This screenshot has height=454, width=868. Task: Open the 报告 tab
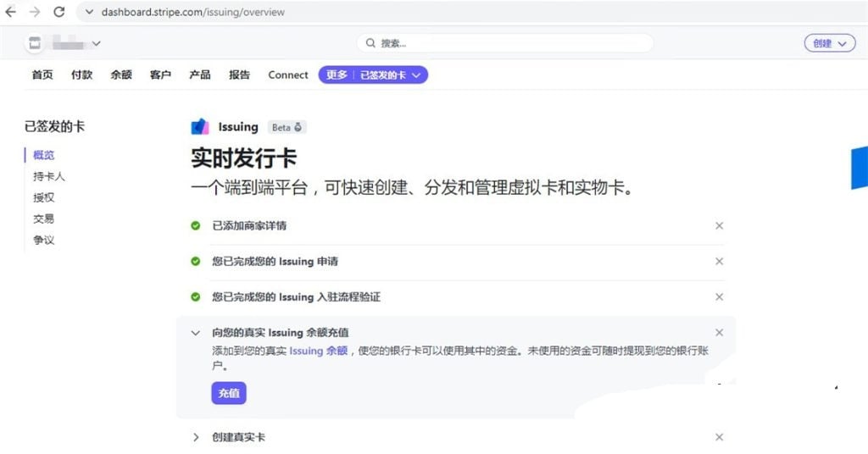239,75
